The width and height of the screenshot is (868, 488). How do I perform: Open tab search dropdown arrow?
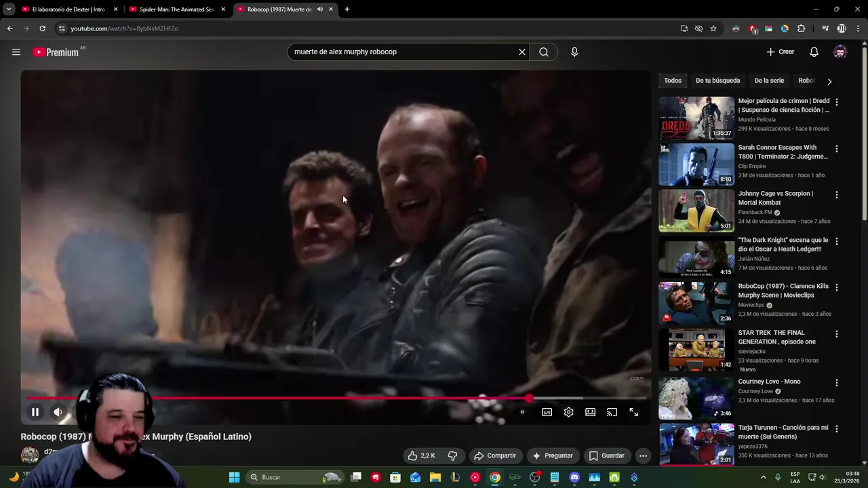pyautogui.click(x=9, y=9)
